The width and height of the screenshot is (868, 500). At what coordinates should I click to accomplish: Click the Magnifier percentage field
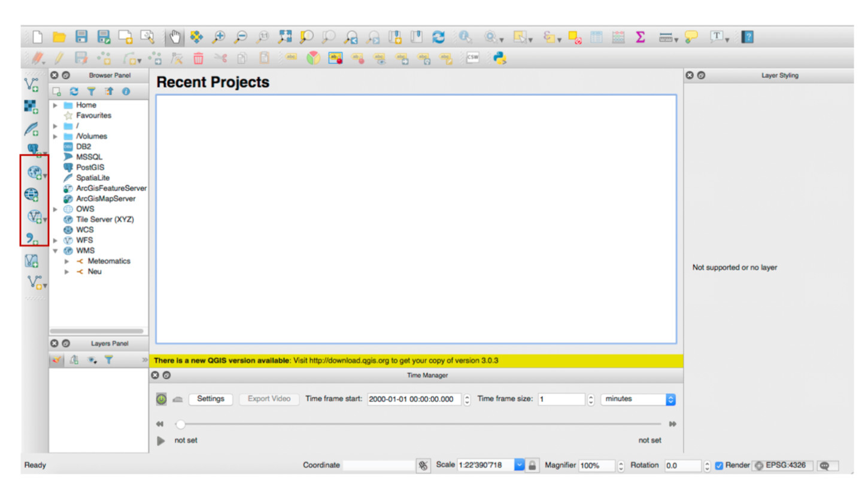(597, 465)
